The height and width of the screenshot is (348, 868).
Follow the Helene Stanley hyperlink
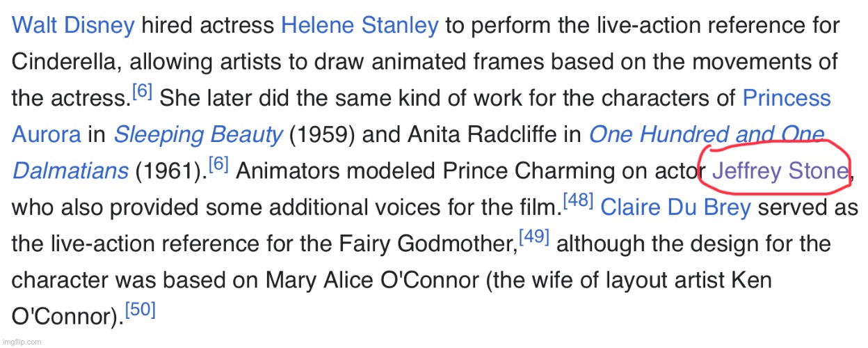click(x=359, y=26)
